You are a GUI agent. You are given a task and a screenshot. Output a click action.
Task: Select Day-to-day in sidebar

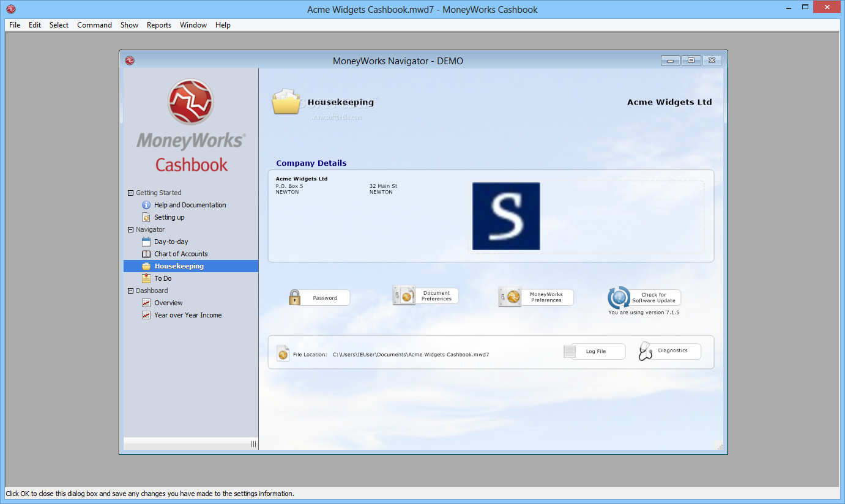click(x=171, y=242)
